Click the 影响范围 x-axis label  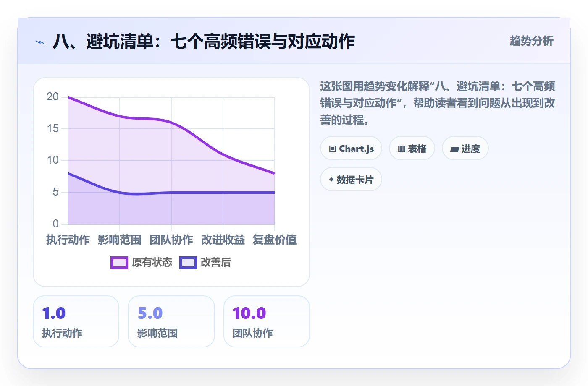point(120,240)
